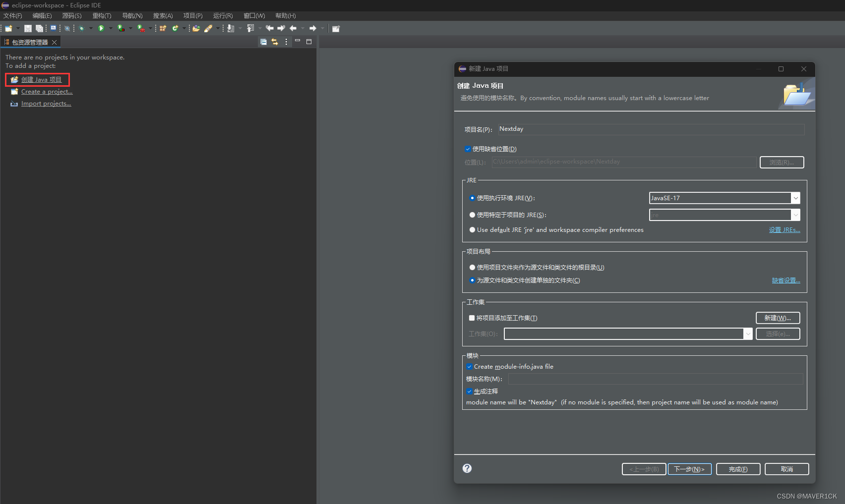Expand the New Java Class dropdown arrow
Image resolution: width=845 pixels, height=504 pixels.
pyautogui.click(x=184, y=28)
